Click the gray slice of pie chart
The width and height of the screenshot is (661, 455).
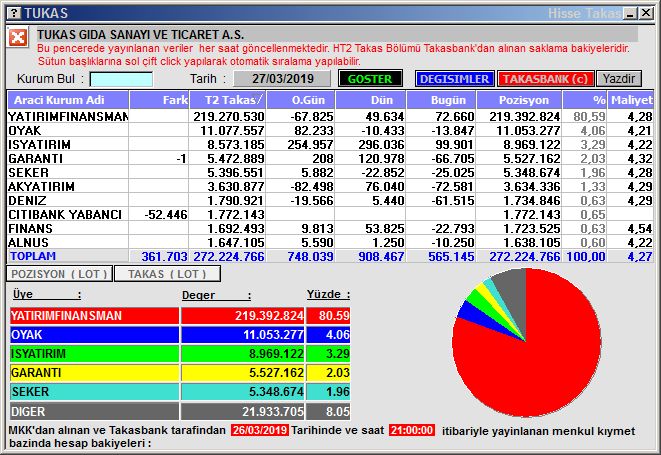click(x=513, y=295)
